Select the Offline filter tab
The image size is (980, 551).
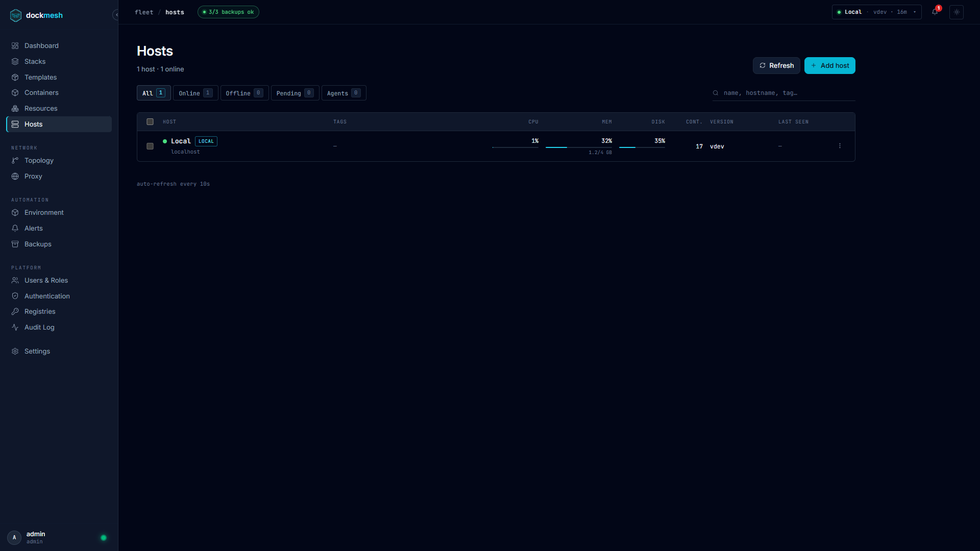pos(244,93)
